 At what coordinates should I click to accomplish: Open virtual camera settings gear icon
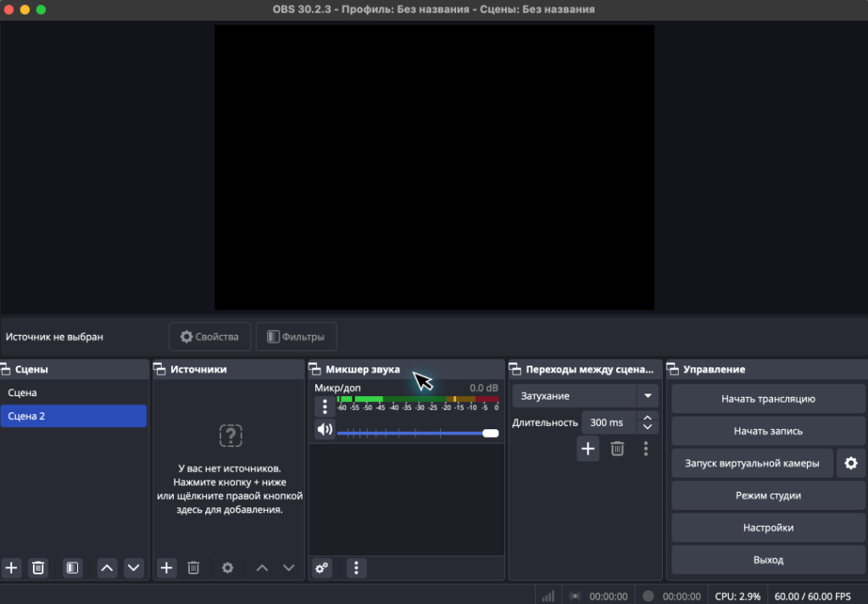point(851,463)
